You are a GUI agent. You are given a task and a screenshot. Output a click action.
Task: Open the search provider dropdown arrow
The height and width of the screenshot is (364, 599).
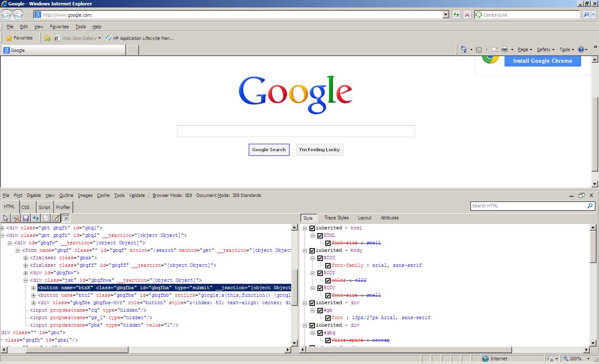click(593, 15)
